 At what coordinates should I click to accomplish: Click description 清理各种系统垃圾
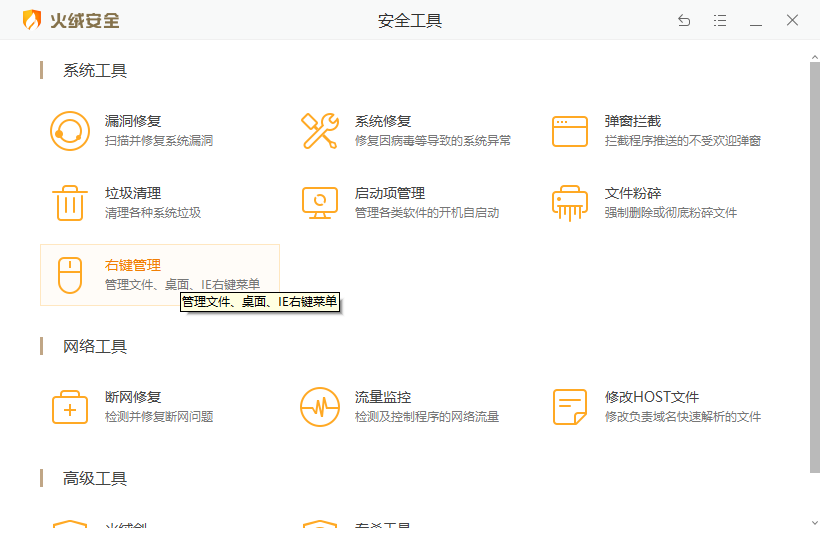pos(153,213)
